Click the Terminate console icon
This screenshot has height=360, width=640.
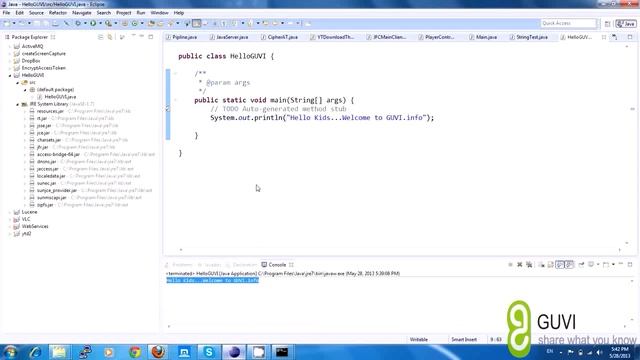[x=510, y=264]
